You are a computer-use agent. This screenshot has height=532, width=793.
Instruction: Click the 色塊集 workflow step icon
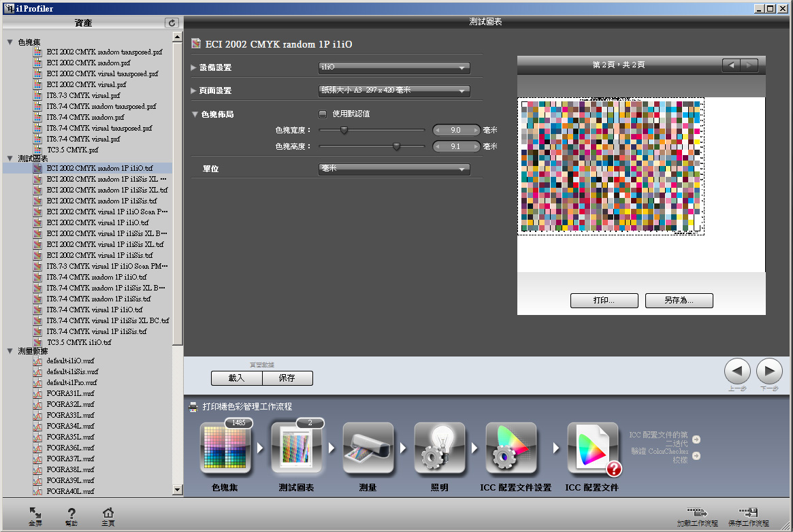225,449
